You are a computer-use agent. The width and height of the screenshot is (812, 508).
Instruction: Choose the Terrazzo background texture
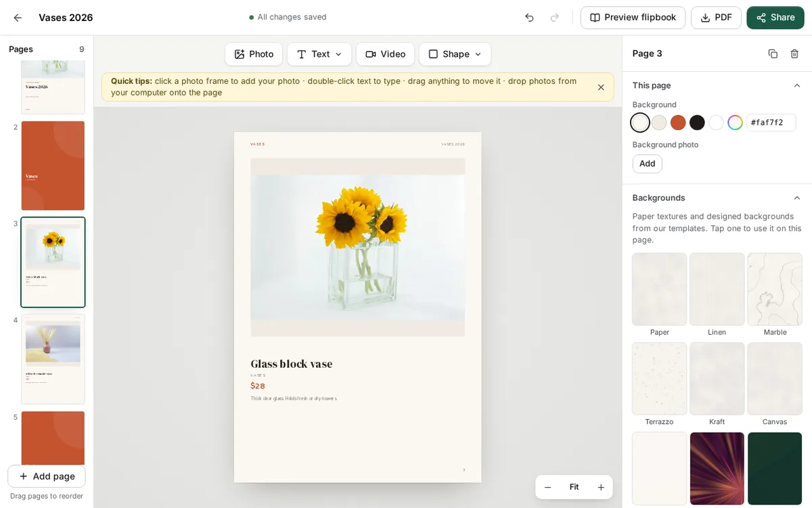pyautogui.click(x=659, y=379)
